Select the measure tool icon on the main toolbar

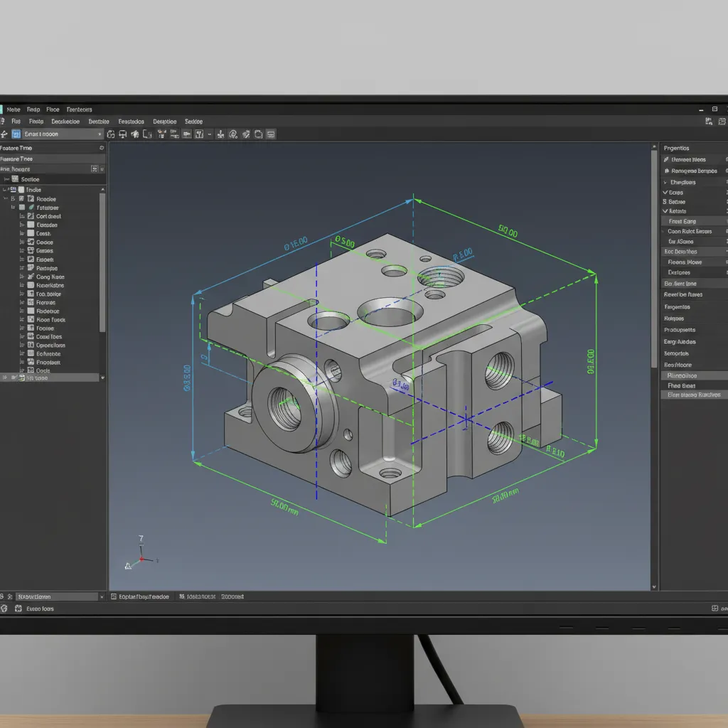click(232, 134)
